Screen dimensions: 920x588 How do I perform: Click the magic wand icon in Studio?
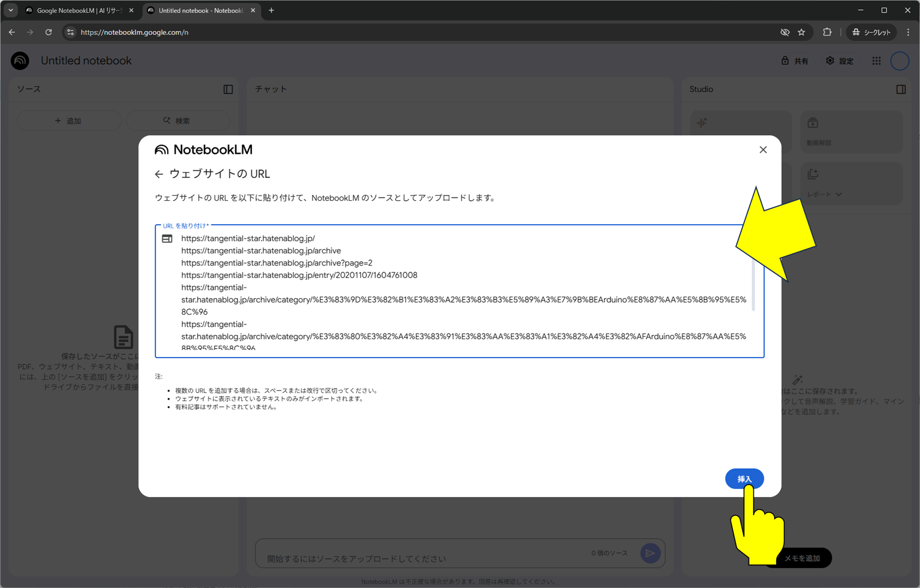(798, 380)
